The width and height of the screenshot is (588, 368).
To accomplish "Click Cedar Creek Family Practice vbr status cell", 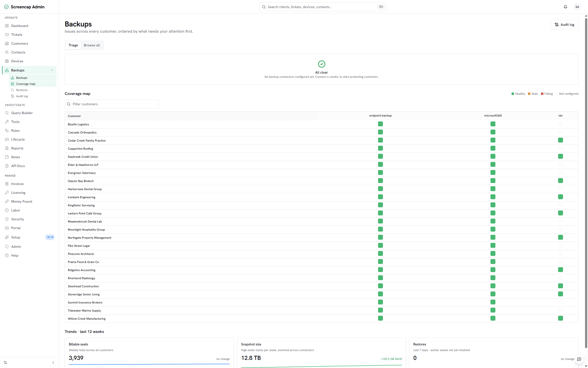I will tap(561, 140).
